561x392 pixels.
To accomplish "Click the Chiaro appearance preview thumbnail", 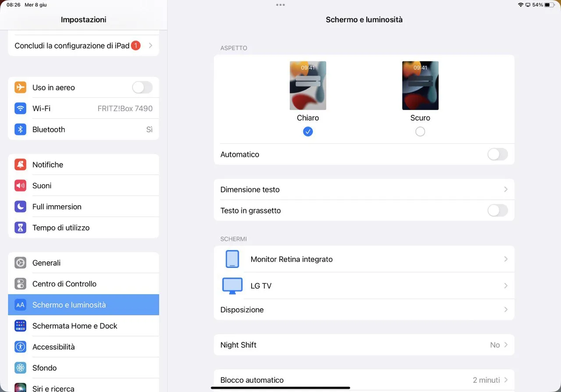I will coord(308,86).
